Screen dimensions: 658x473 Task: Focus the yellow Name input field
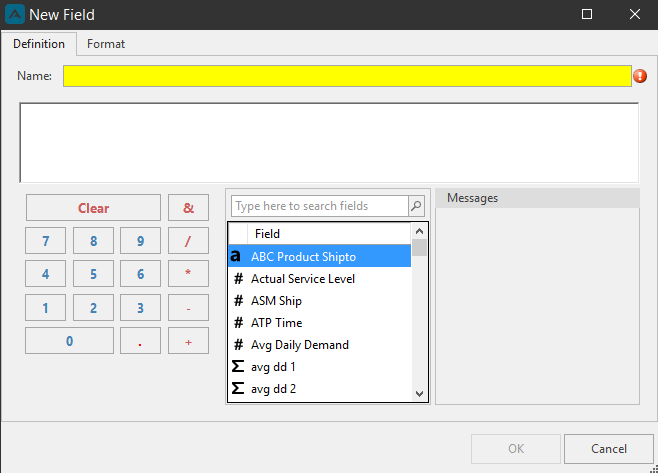pyautogui.click(x=347, y=76)
